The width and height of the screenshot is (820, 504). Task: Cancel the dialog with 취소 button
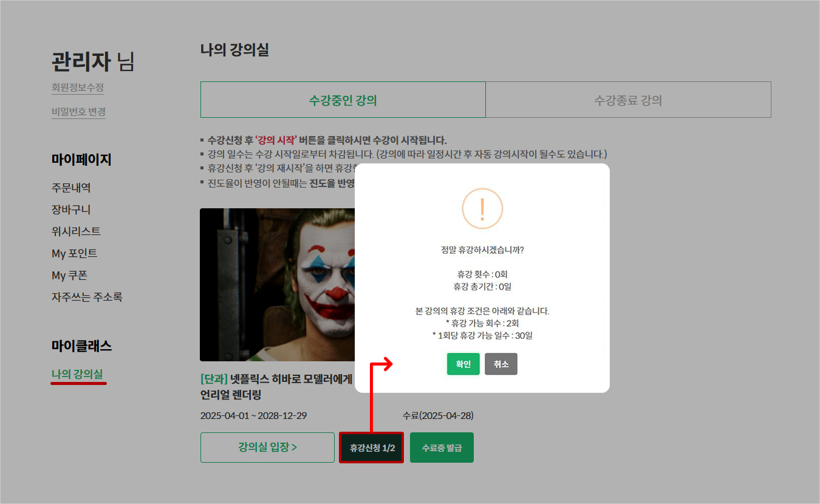[x=501, y=364]
